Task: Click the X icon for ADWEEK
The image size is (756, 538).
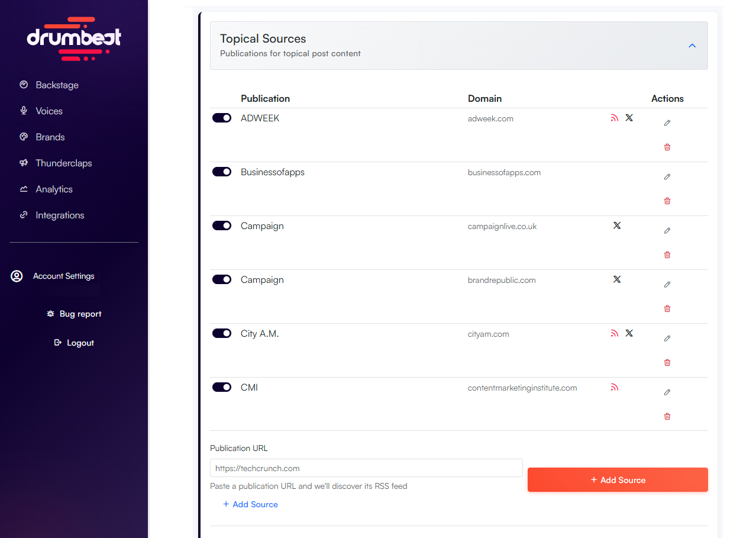Action: tap(629, 118)
